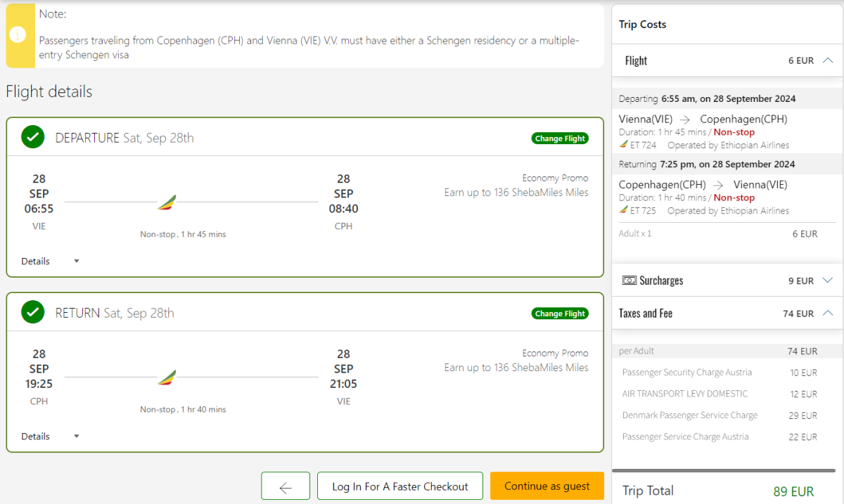Screen dimensions: 844x504
Task: Click the Trip Total amount
Action: click(793, 491)
